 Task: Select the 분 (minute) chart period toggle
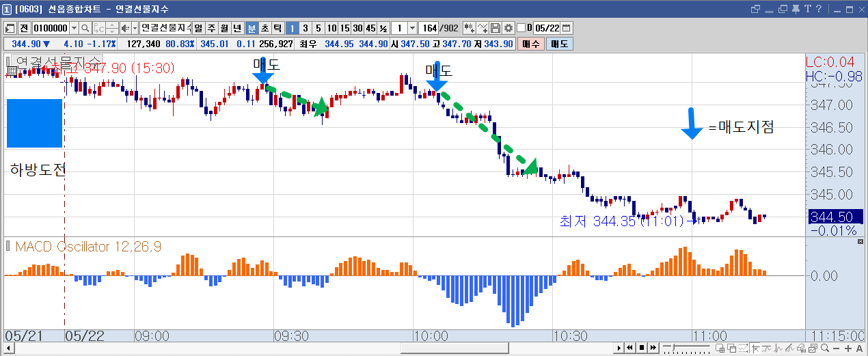252,28
